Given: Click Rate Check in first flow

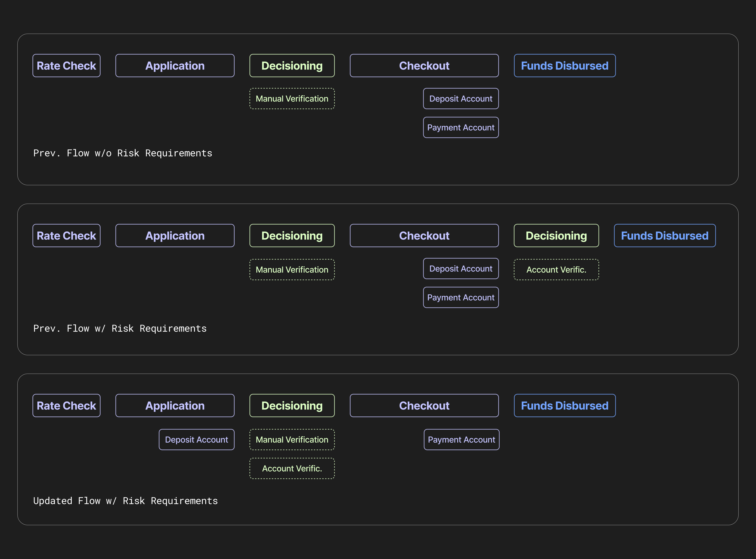Looking at the screenshot, I should [66, 66].
